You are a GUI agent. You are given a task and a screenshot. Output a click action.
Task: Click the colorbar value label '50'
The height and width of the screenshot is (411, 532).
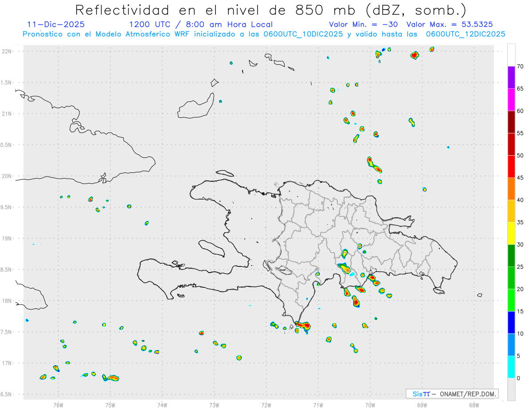520,156
